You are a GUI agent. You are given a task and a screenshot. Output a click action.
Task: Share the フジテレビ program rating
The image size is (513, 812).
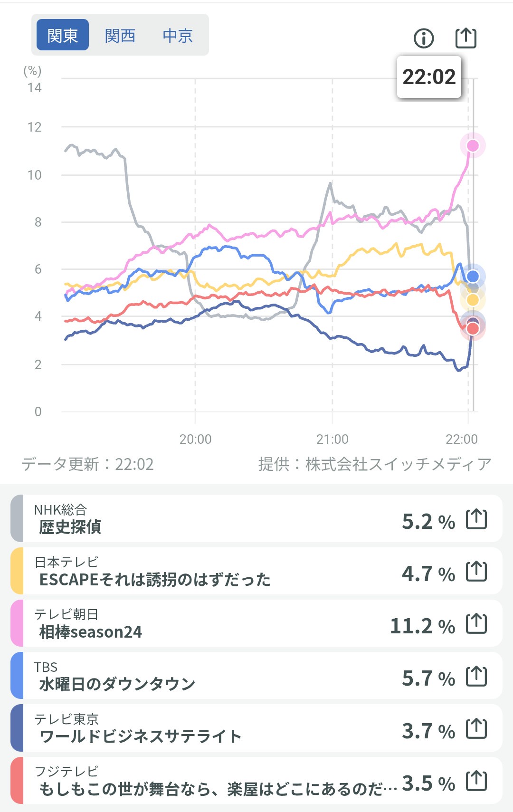476,781
